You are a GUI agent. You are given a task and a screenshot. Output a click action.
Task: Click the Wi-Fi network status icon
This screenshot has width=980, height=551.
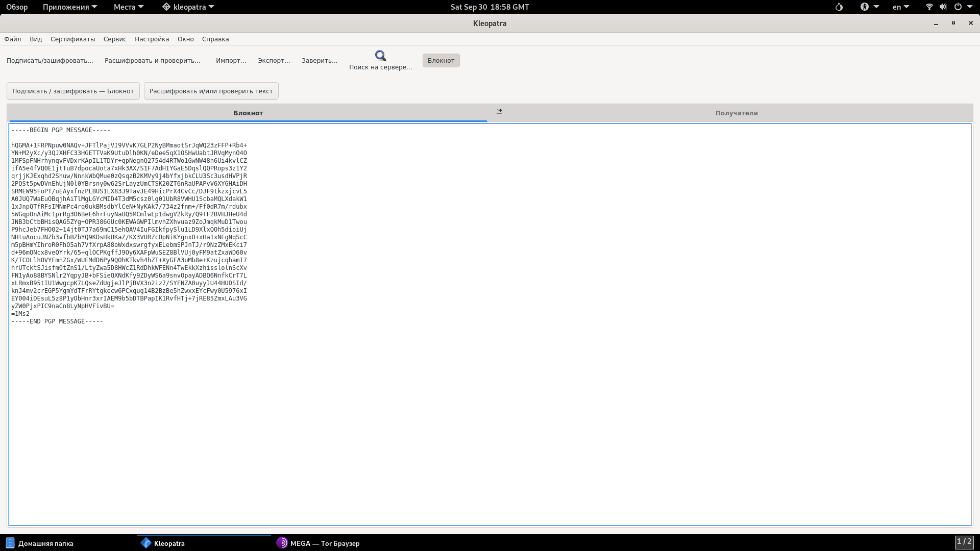coord(929,7)
